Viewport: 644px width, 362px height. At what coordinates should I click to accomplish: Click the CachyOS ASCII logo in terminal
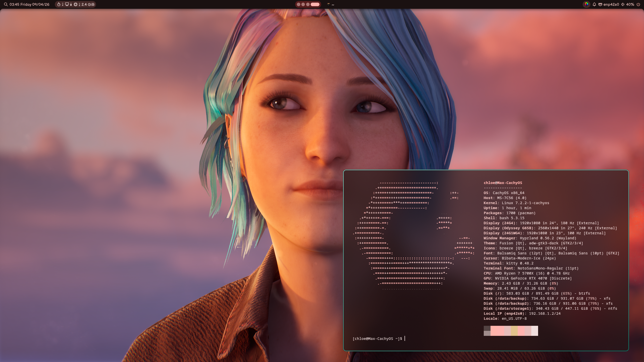tap(414, 236)
